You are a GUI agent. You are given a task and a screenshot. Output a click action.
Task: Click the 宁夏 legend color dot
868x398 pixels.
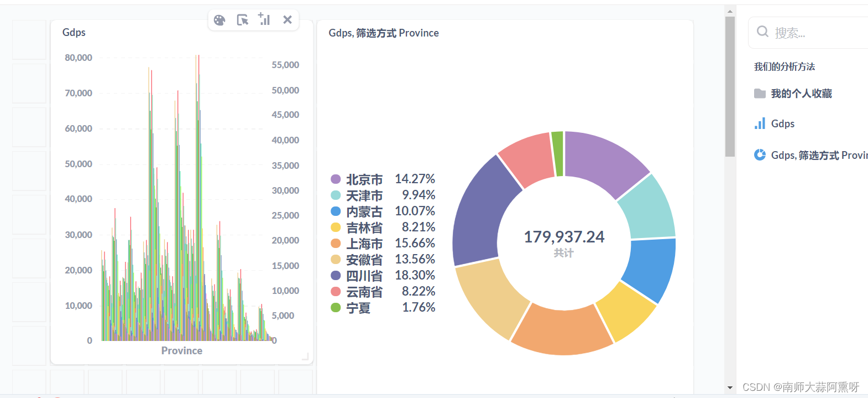coord(336,307)
